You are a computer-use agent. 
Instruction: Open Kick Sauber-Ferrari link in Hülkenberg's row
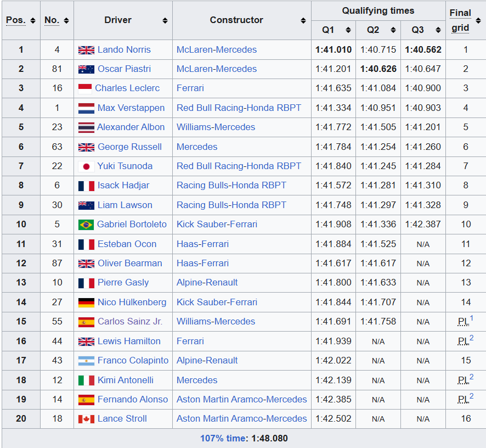217,302
